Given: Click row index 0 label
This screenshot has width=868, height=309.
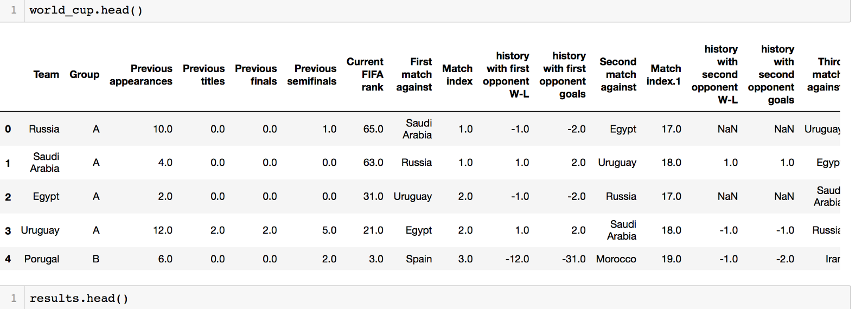Looking at the screenshot, I should (x=8, y=129).
